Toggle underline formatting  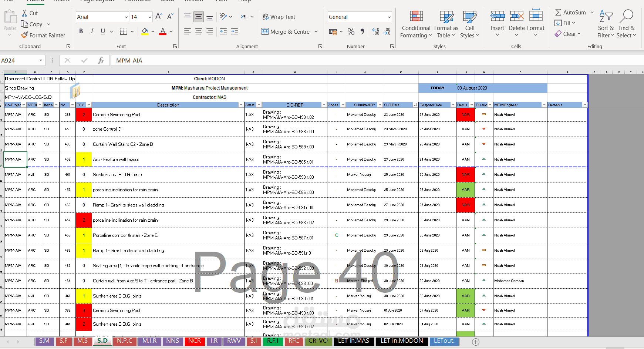coord(103,31)
